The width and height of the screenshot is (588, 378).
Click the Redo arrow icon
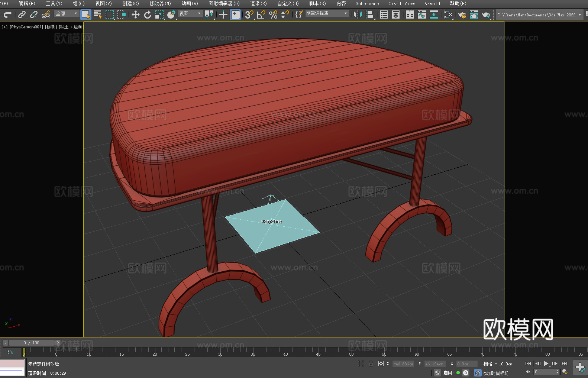pyautogui.click(x=7, y=14)
